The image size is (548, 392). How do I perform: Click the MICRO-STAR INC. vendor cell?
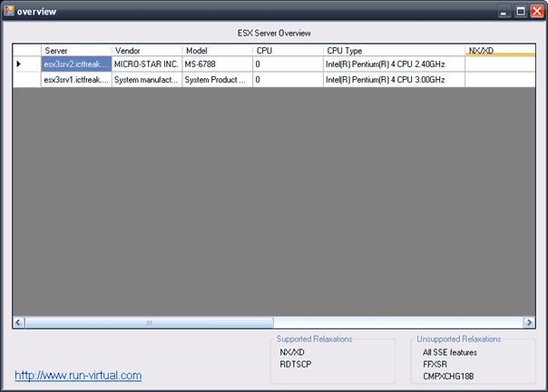coord(147,64)
